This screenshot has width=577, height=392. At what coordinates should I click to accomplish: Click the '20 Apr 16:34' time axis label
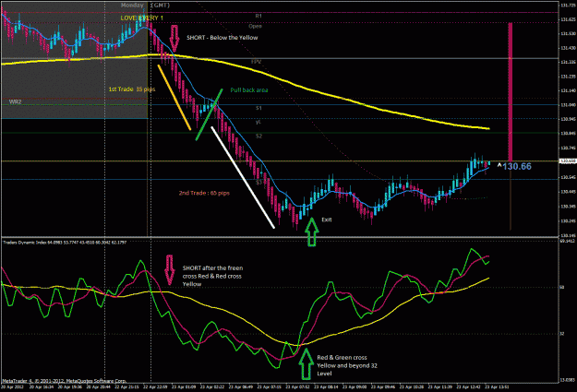42,387
